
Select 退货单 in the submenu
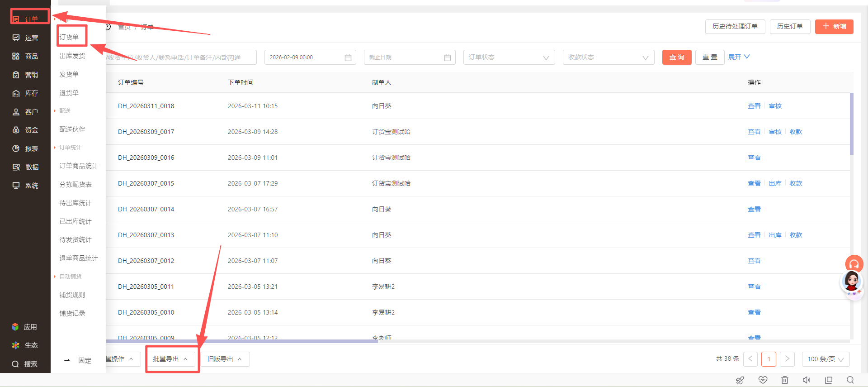(x=69, y=93)
